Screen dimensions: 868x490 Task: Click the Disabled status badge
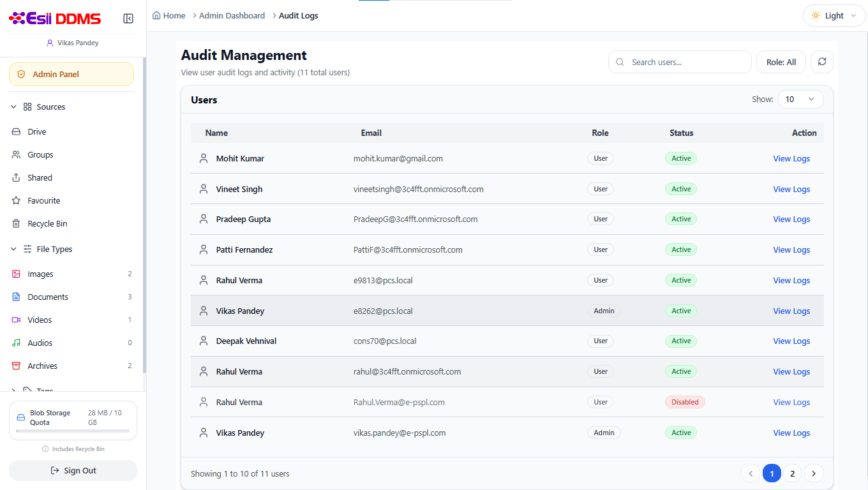(685, 402)
